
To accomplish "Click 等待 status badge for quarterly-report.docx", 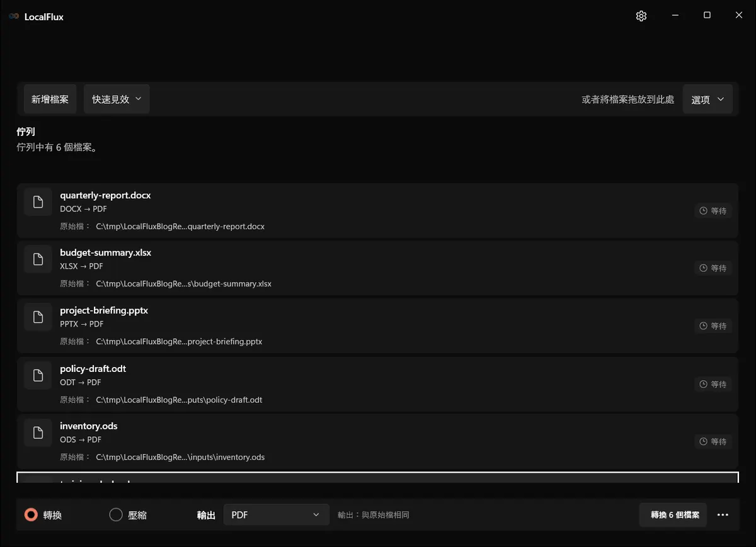I will coord(713,211).
